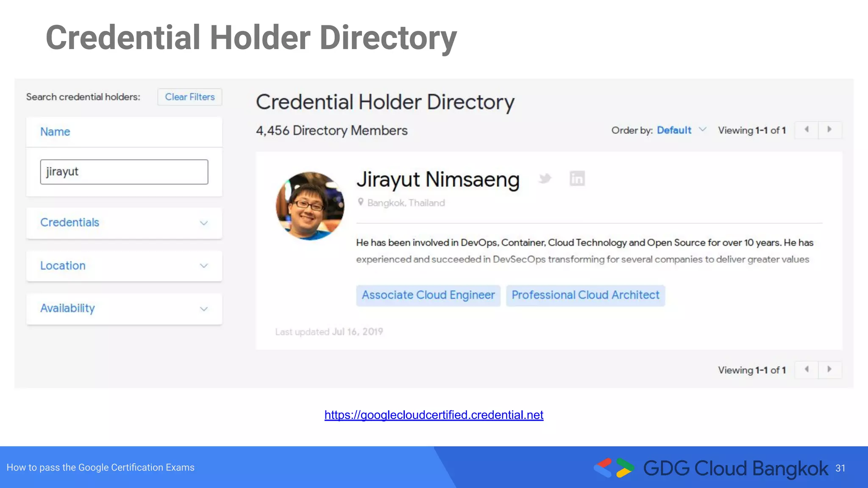Click the footer text about Google Certification Exams

(100, 468)
